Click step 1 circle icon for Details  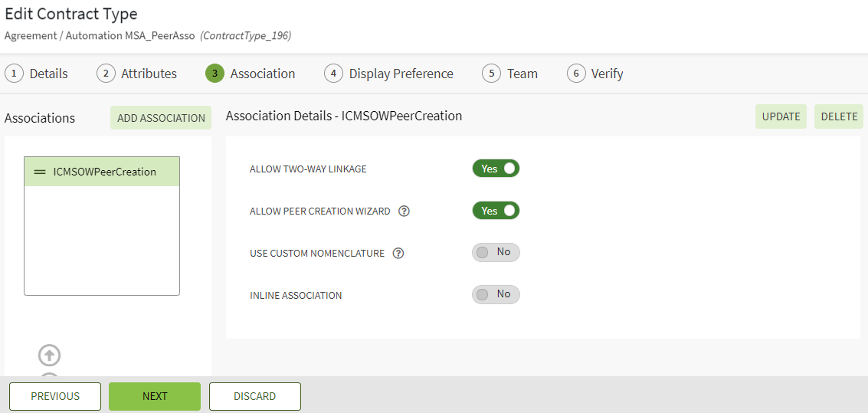point(14,74)
